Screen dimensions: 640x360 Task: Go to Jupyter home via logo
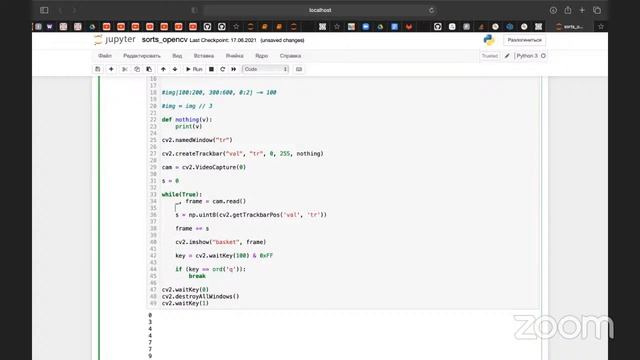coord(115,40)
